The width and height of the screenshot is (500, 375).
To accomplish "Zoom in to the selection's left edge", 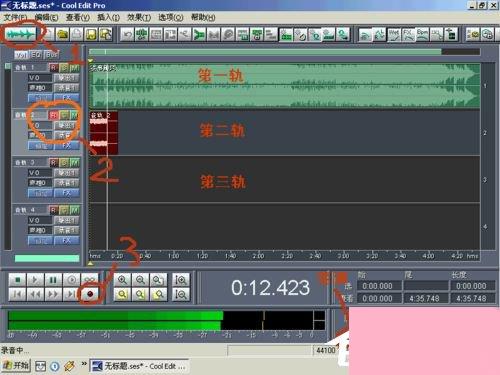I will pyautogui.click(x=140, y=294).
